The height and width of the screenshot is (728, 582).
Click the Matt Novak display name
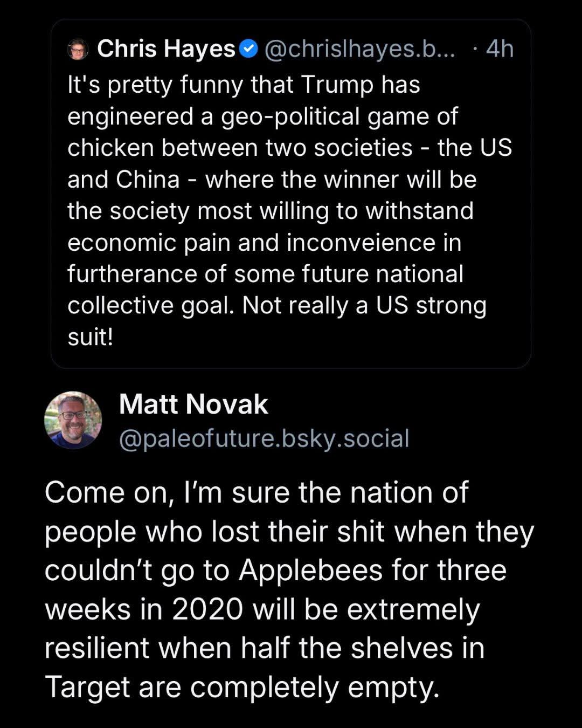pyautogui.click(x=193, y=404)
